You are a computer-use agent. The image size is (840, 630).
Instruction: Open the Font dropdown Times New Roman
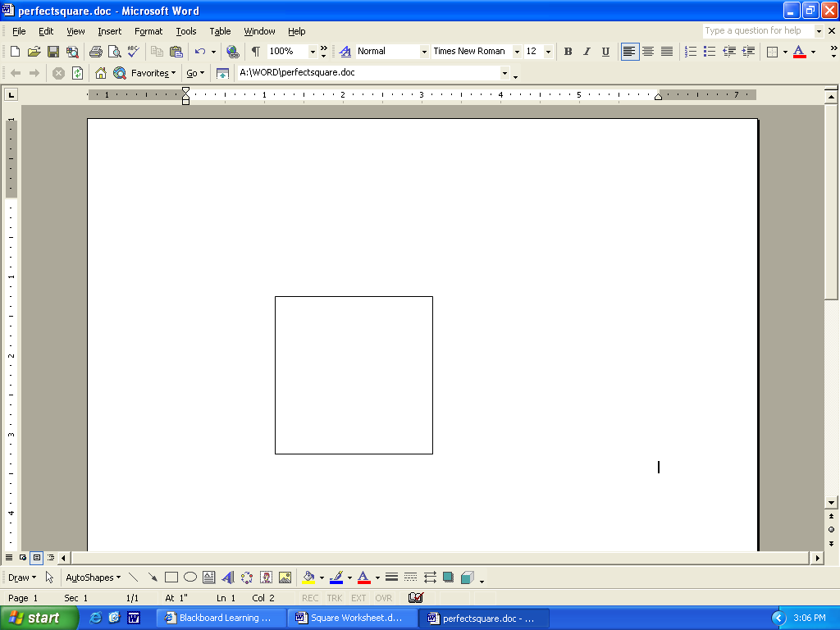pos(517,52)
